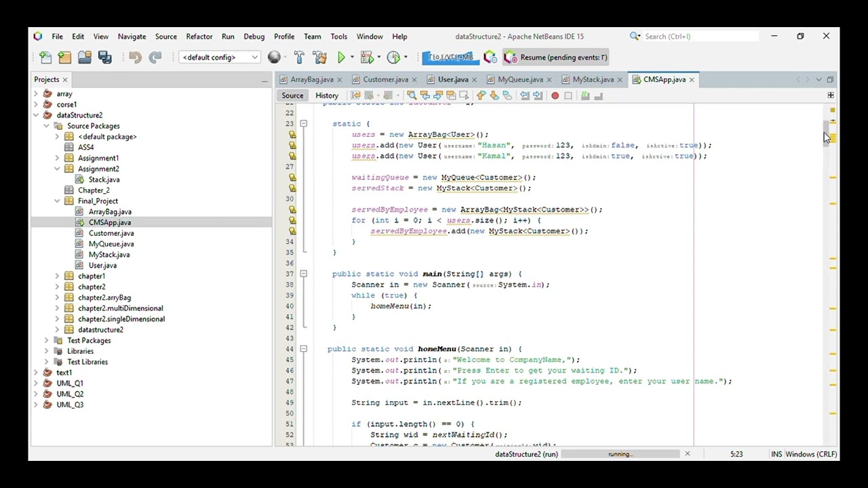Click the Comment lines editor icon
The image size is (868, 488).
click(x=585, y=96)
